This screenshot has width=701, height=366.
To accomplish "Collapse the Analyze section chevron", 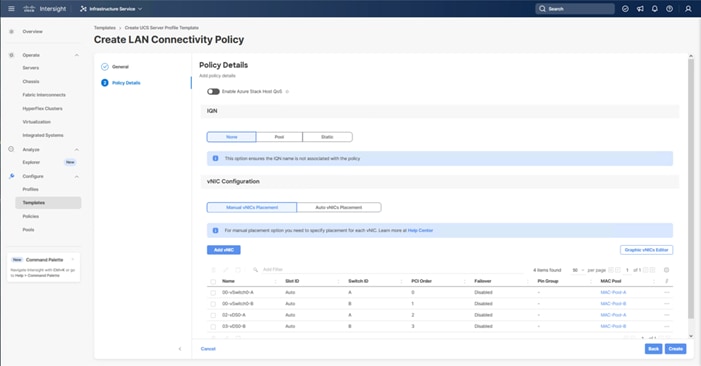I will coord(76,150).
